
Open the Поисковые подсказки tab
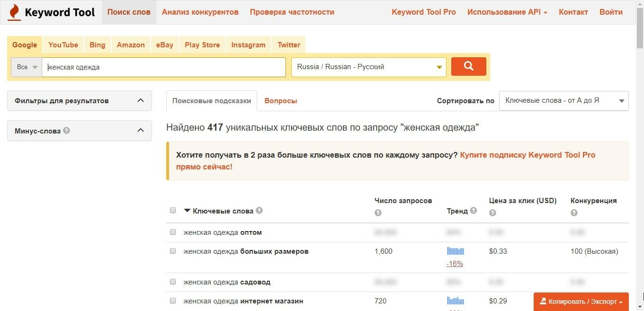(x=212, y=101)
